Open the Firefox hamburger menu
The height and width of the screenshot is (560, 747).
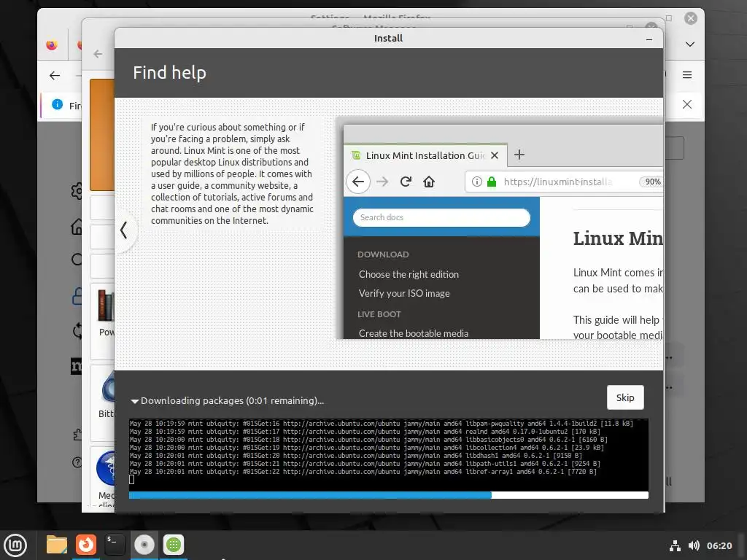point(687,75)
